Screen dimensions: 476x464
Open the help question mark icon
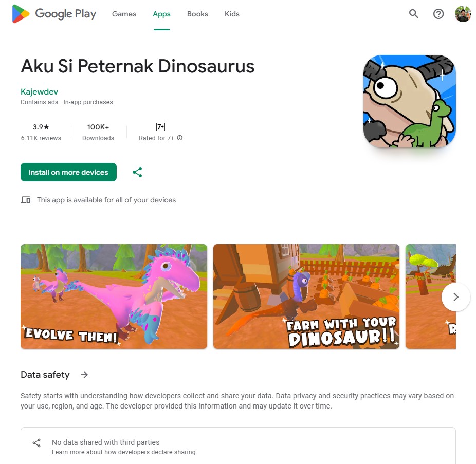coord(438,14)
